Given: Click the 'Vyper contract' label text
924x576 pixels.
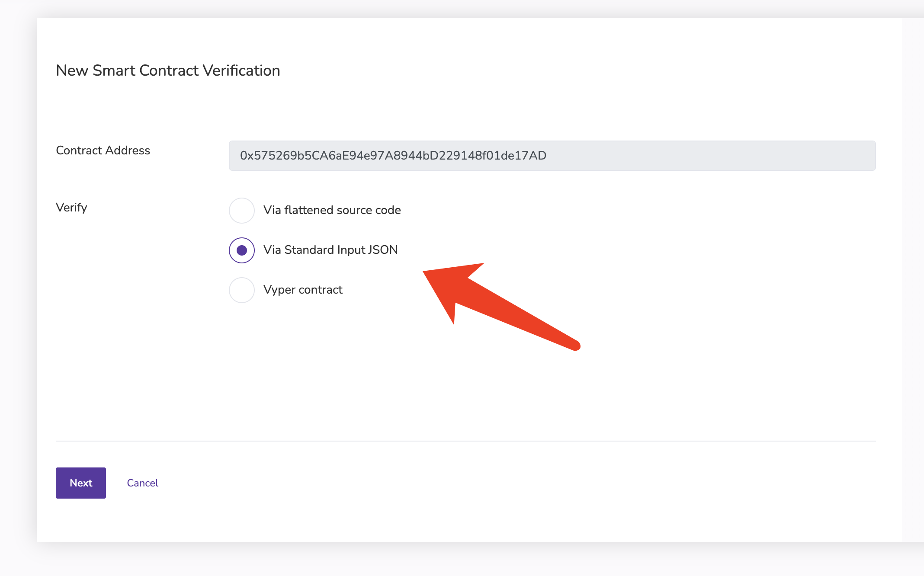Looking at the screenshot, I should pos(303,290).
